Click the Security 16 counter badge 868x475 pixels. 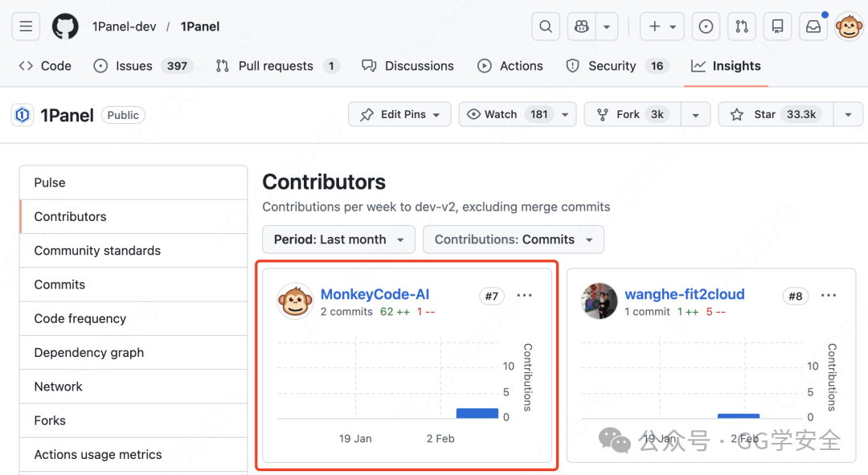[657, 66]
